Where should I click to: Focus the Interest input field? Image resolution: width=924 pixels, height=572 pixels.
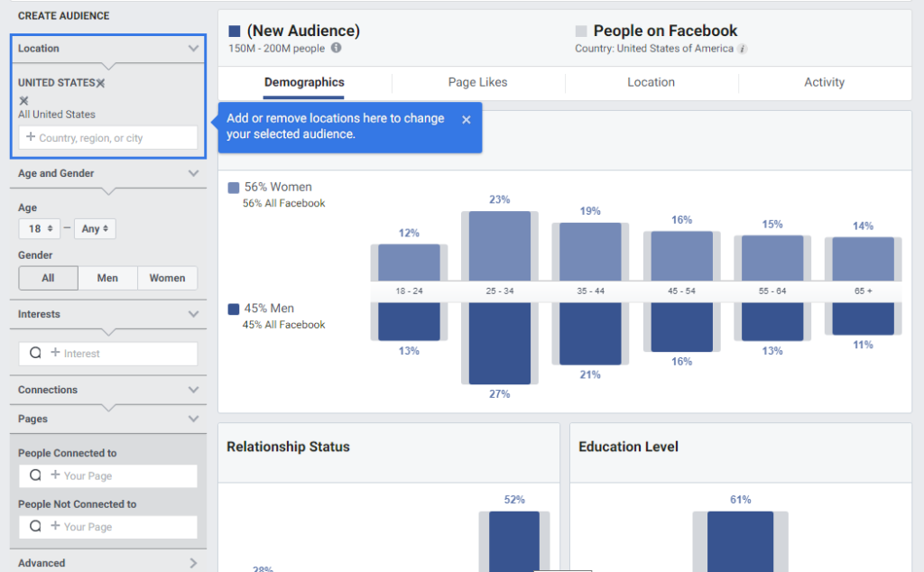[108, 354]
